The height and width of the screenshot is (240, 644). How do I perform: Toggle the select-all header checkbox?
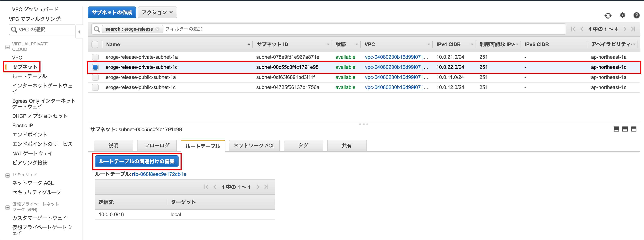point(95,44)
